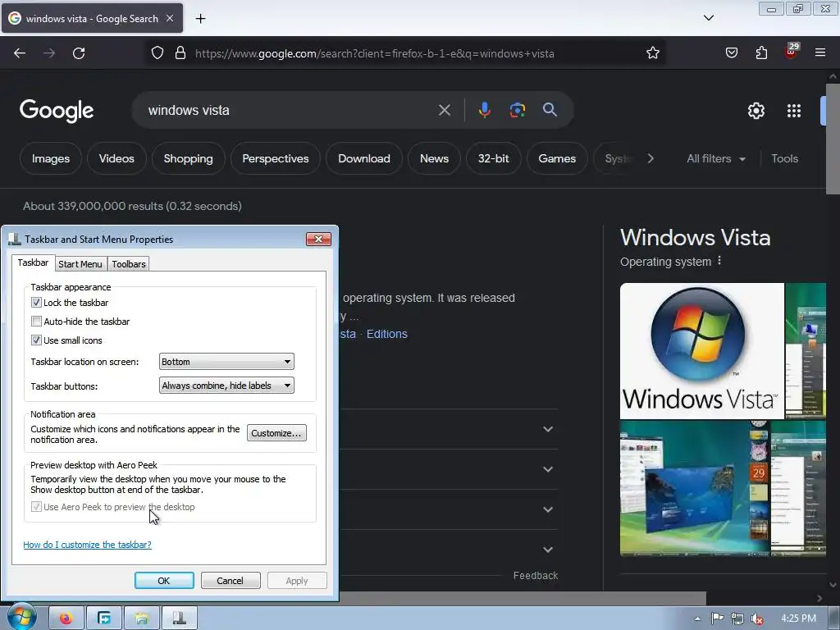Confirm the dialog with OK

click(x=164, y=581)
